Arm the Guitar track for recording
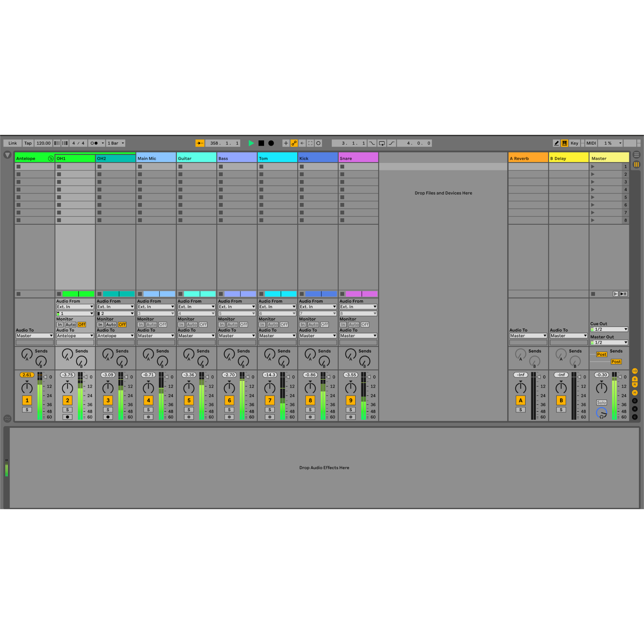644x644 pixels. [x=189, y=417]
